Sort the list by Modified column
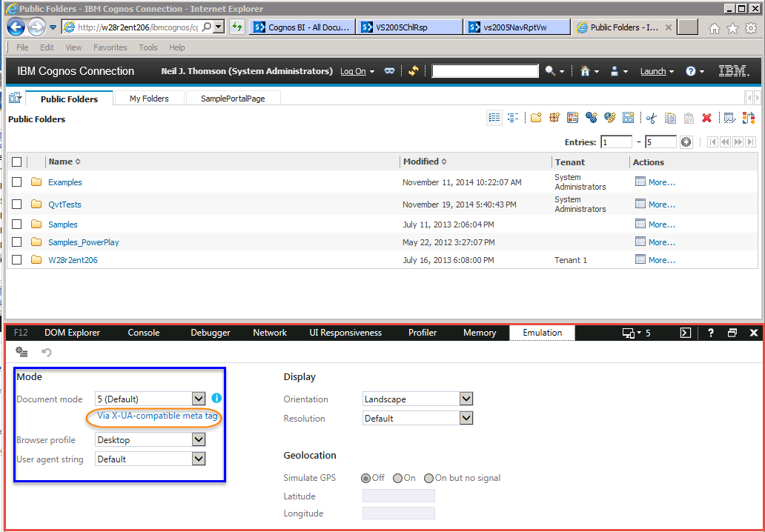Screen dimensions: 765x532 tap(425, 162)
